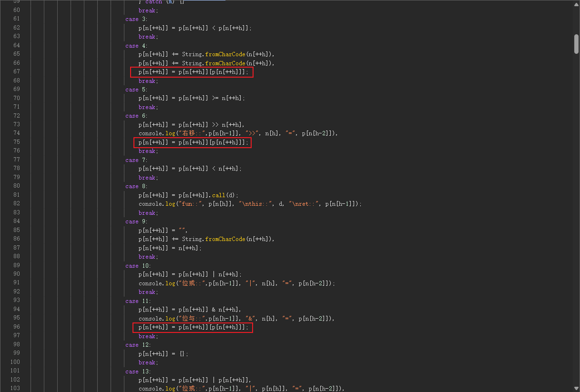Click the ">> n[++h]," right-shift statement

(x=192, y=124)
